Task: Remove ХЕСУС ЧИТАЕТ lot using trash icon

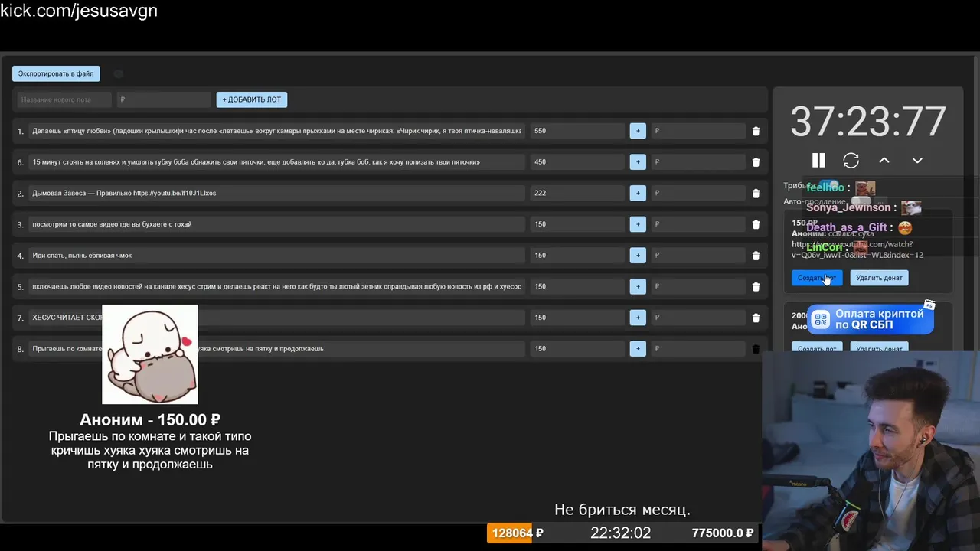Action: 756,318
